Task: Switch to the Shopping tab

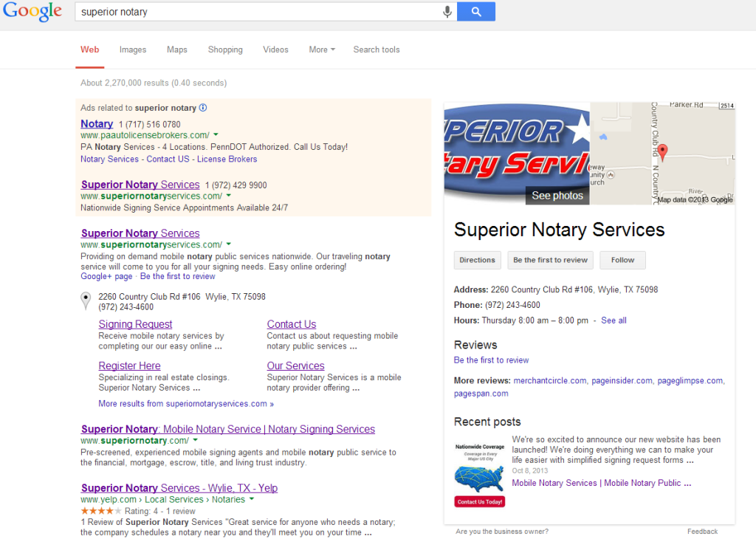Action: click(x=225, y=49)
